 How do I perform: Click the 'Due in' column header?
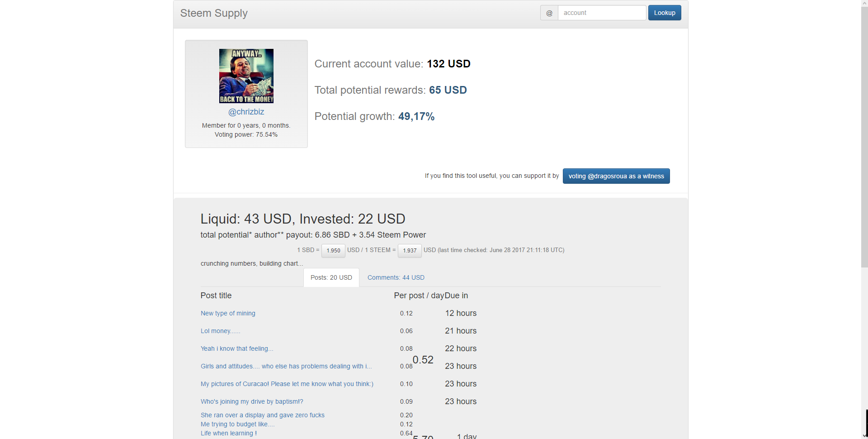click(x=456, y=296)
